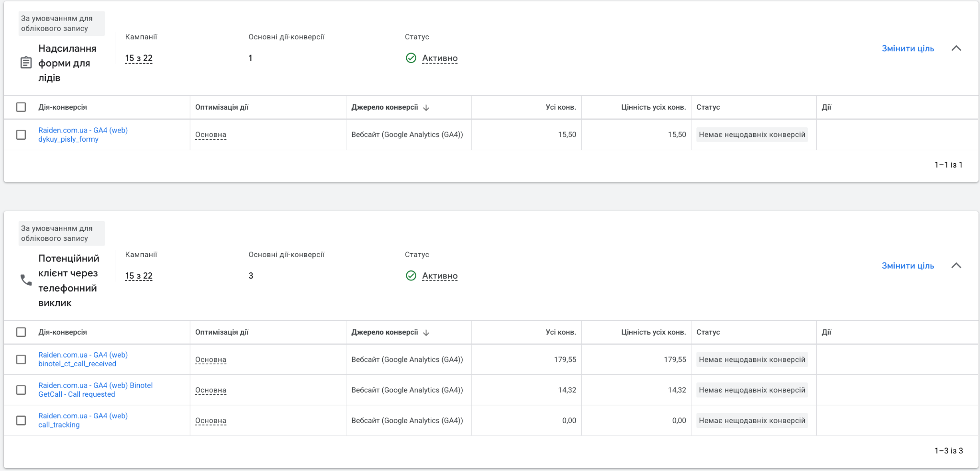Viewport: 980px width, 471px height.
Task: Click the 179,55 value in Усі конв. column
Action: coord(565,359)
